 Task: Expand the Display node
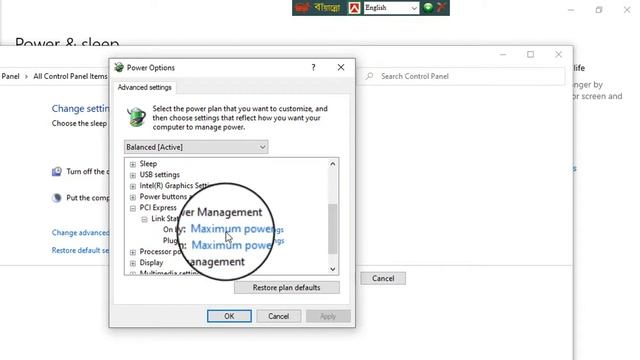click(133, 263)
